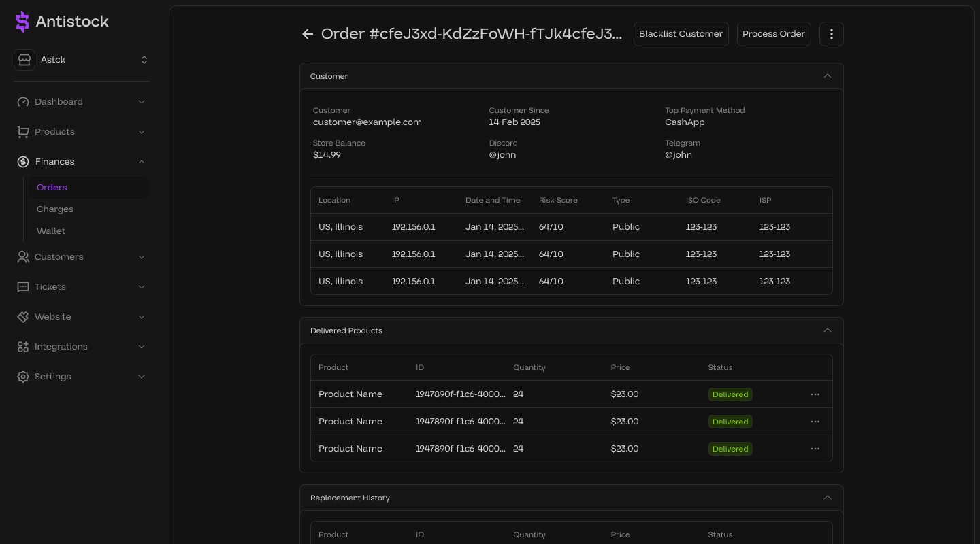Screen dimensions: 980x544
Task: Expand the Customers menu chevron
Action: click(142, 257)
